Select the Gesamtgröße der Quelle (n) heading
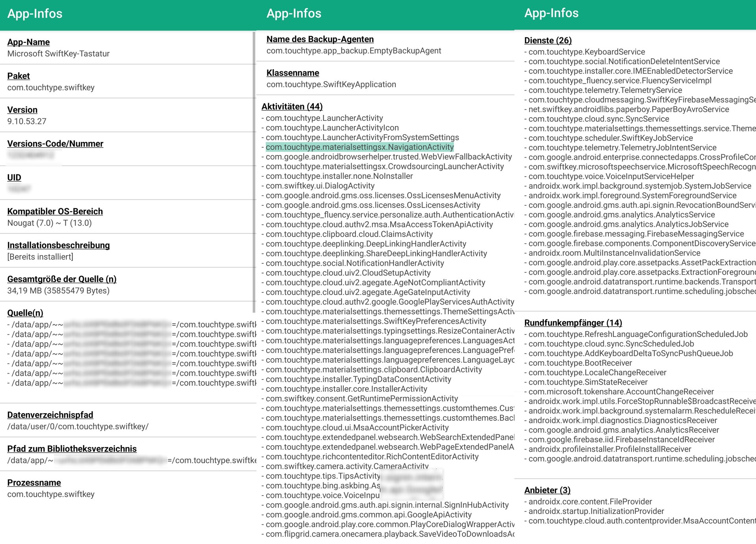 (62, 279)
